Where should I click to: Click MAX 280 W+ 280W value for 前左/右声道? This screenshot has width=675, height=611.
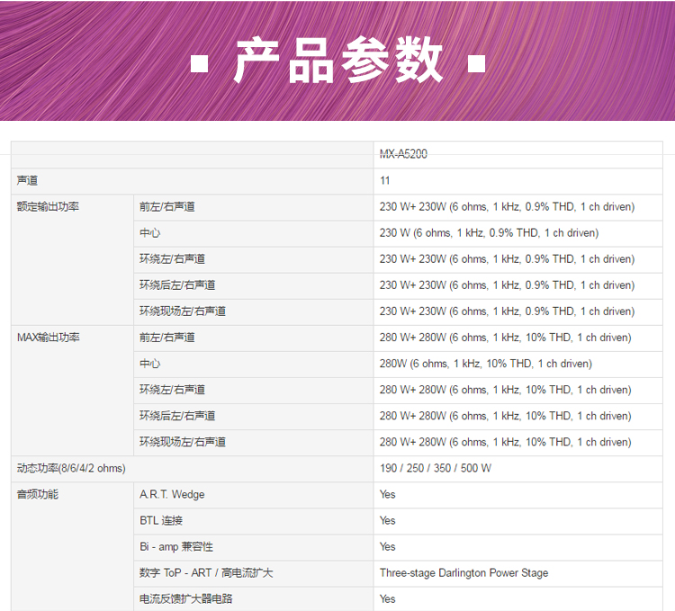point(505,337)
